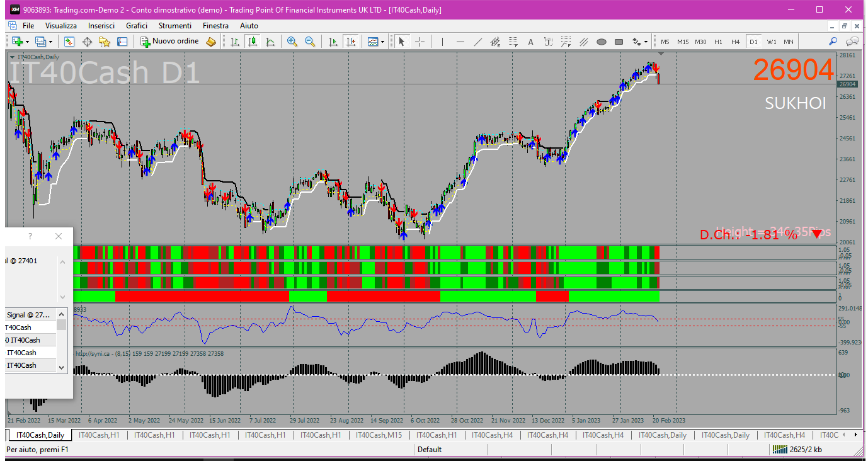
Task: Open the Profiles icon in toolbar
Action: 41,42
